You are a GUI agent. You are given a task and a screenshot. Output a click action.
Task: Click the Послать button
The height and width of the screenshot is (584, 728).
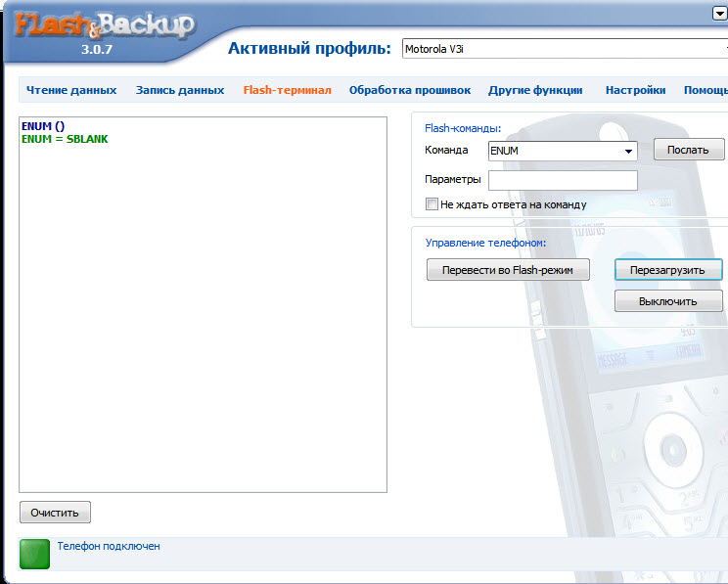[689, 150]
